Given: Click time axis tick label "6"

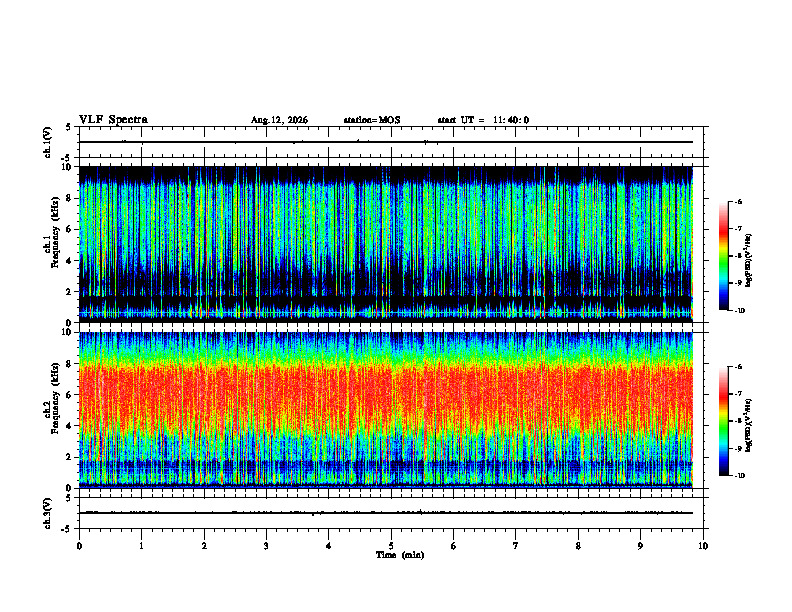Looking at the screenshot, I should (454, 546).
